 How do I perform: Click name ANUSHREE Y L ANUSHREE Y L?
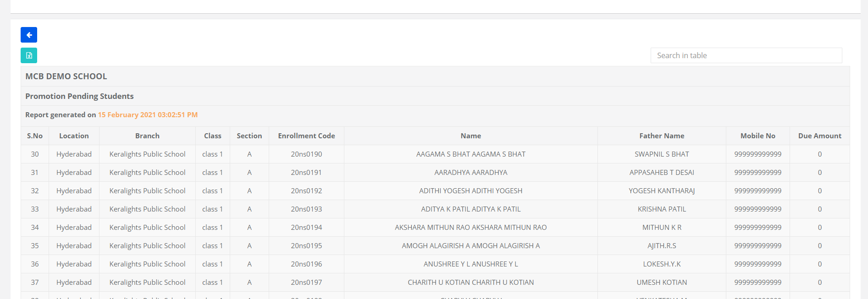pos(471,264)
